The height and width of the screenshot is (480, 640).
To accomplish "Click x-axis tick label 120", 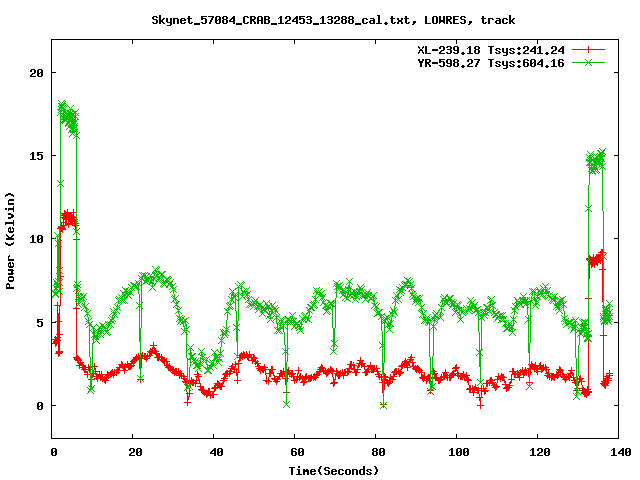I will 540,452.
